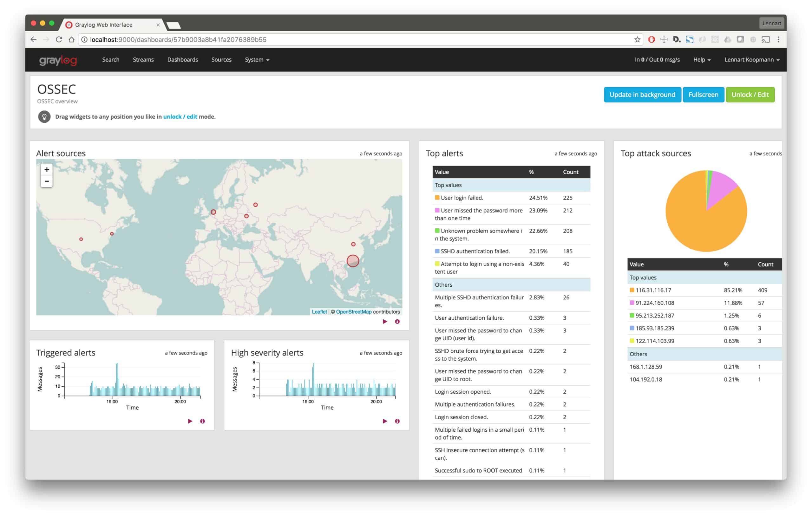Click the crosshair extension icon in toolbar
The image size is (812, 516).
pyautogui.click(x=664, y=39)
